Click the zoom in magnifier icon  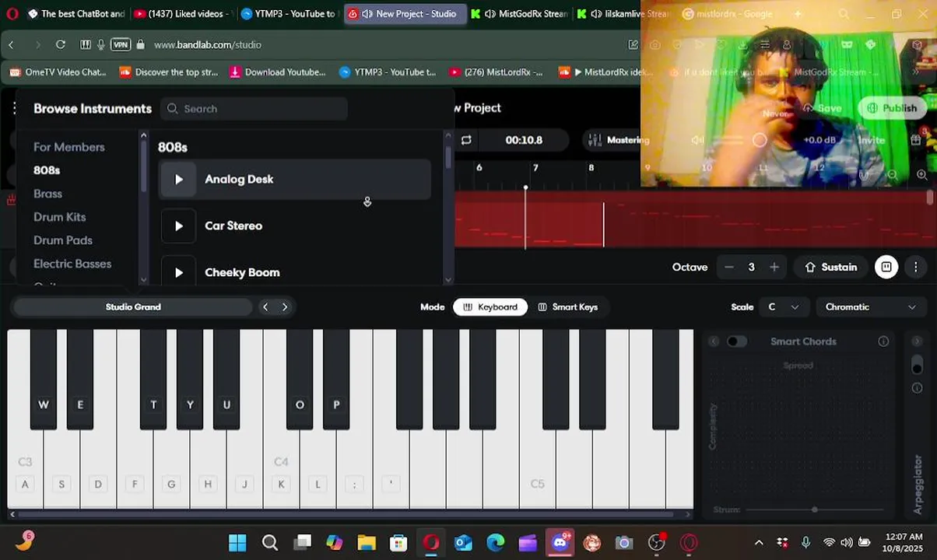(922, 175)
